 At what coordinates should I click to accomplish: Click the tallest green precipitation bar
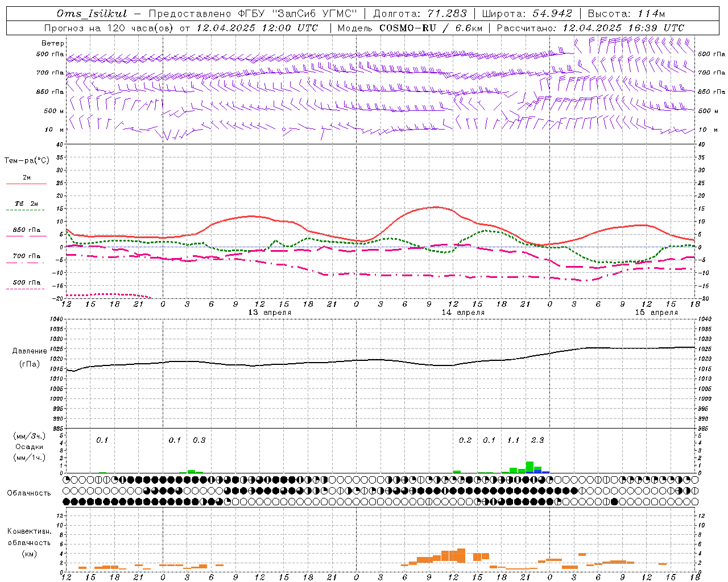530,466
